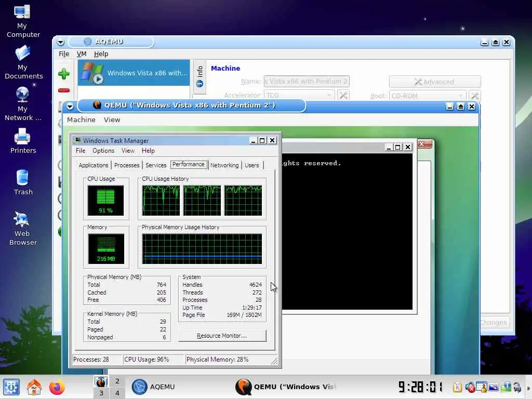Click the CPU Usage 91 % gauge
This screenshot has width=532, height=399.
105,201
